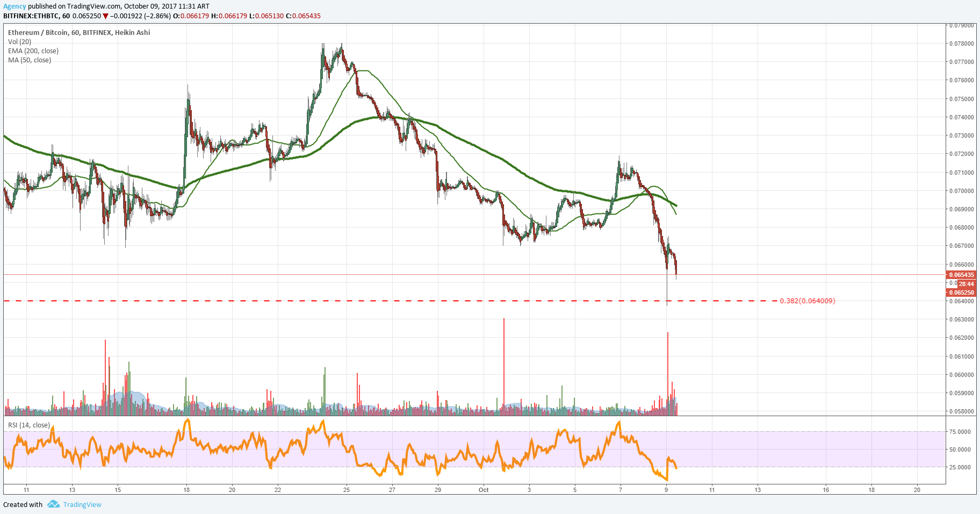Click the 0.070000 price axis label
This screenshot has height=514, width=980.
click(x=962, y=191)
